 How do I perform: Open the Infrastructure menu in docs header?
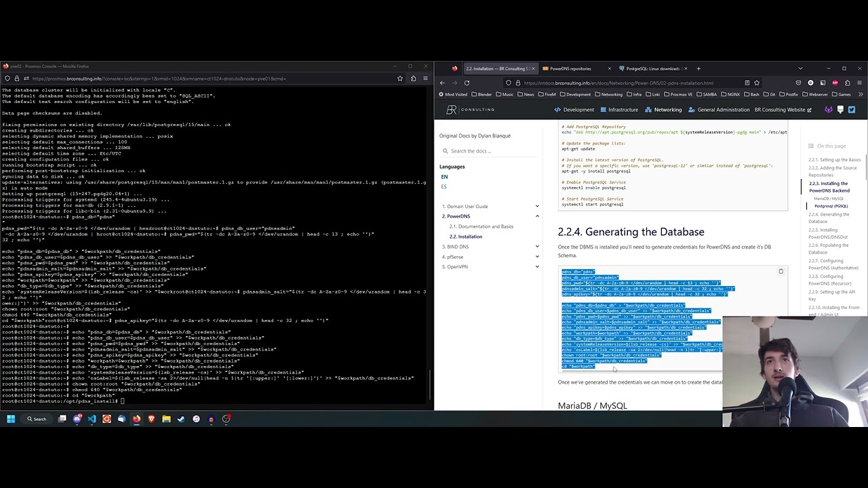(x=618, y=110)
